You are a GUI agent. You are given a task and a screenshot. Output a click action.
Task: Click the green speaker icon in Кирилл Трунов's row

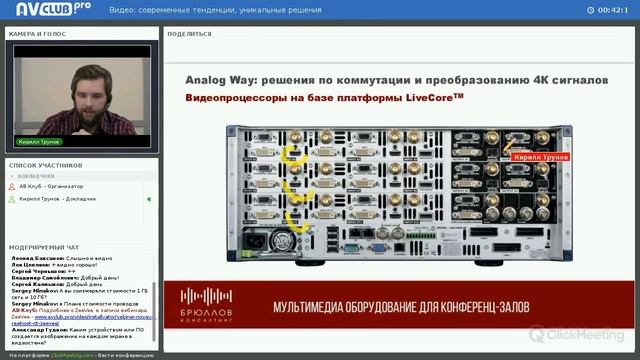point(149,199)
